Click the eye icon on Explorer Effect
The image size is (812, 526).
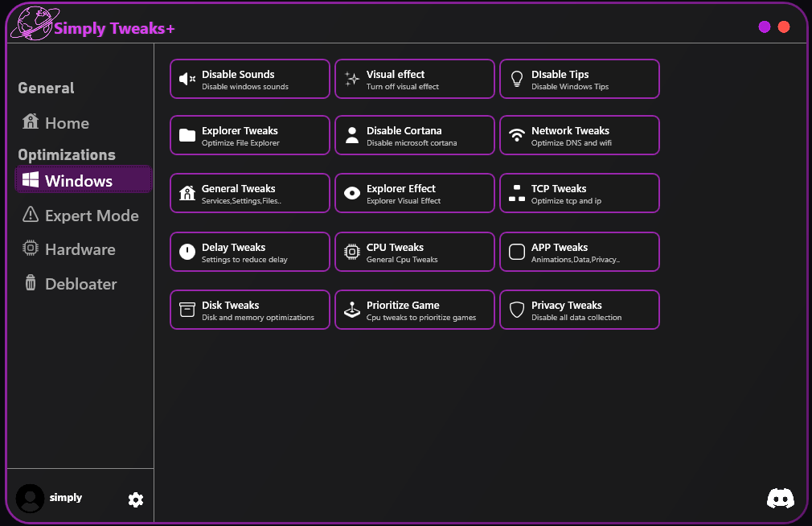[351, 193]
